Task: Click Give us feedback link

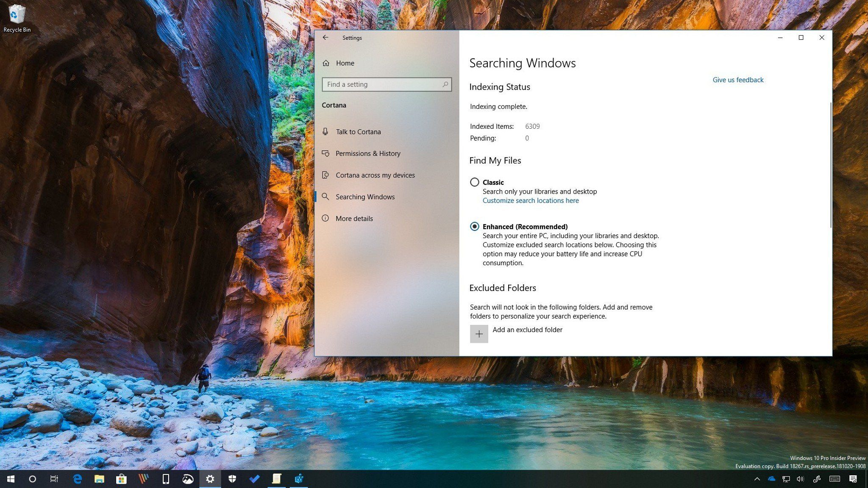Action: [738, 80]
